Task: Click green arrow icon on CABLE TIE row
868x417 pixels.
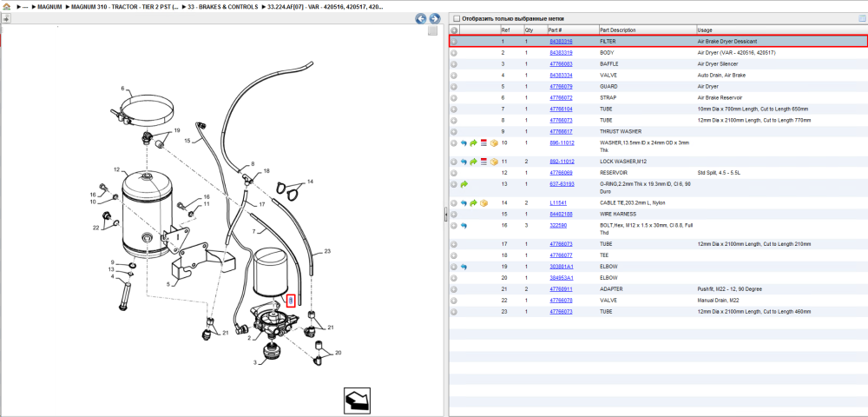Action: pos(473,203)
